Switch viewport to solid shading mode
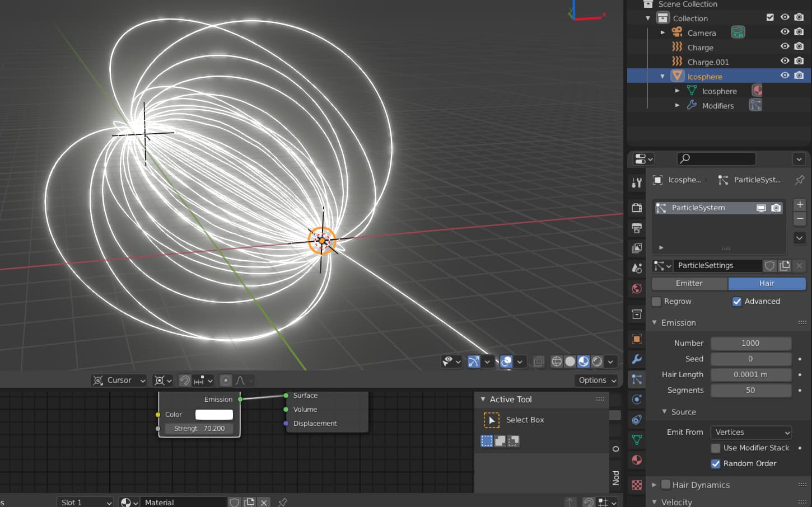The height and width of the screenshot is (507, 812). coord(570,362)
